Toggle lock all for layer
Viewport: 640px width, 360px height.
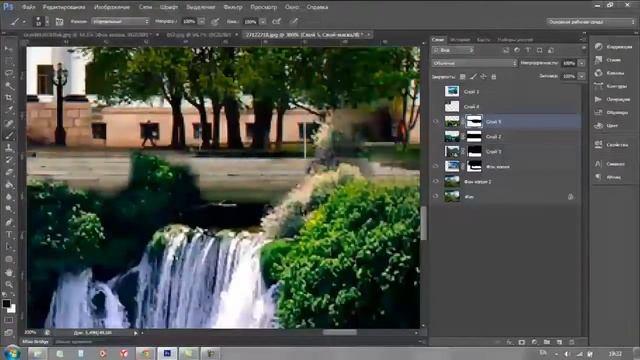point(493,76)
